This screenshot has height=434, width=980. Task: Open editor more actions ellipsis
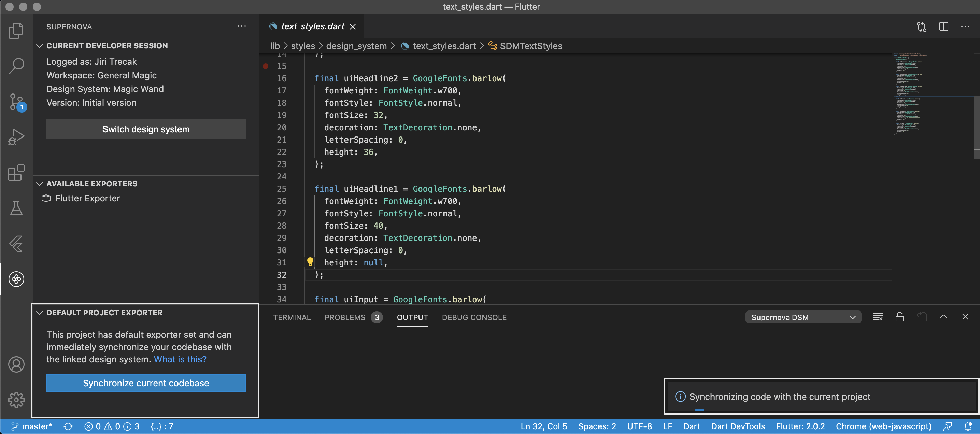[965, 27]
